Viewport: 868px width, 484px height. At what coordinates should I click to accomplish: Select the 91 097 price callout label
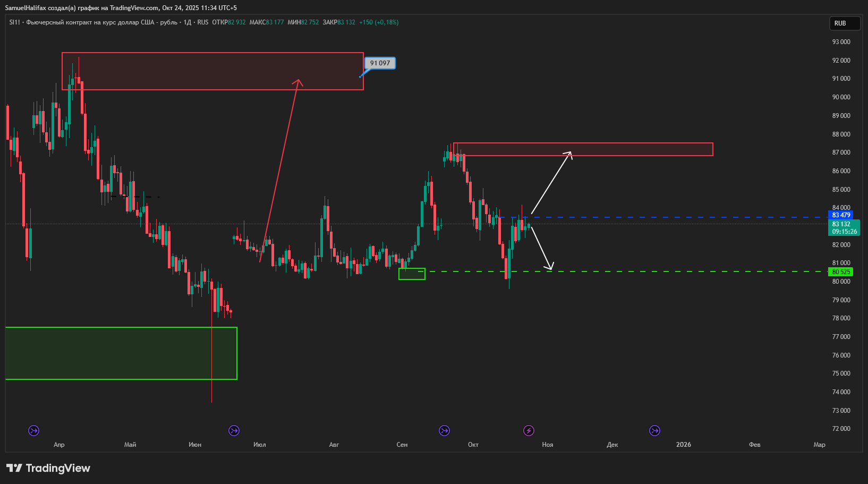coord(380,63)
